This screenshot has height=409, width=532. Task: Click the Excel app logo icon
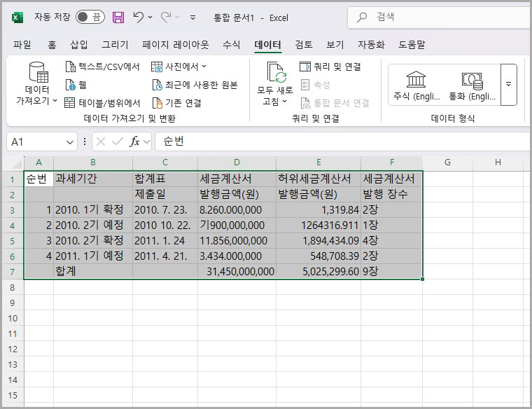[17, 17]
